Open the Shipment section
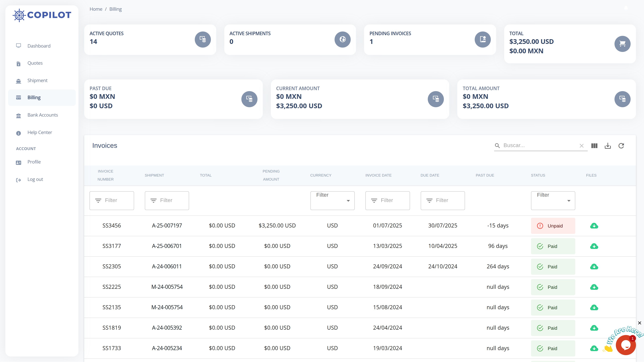 (37, 80)
